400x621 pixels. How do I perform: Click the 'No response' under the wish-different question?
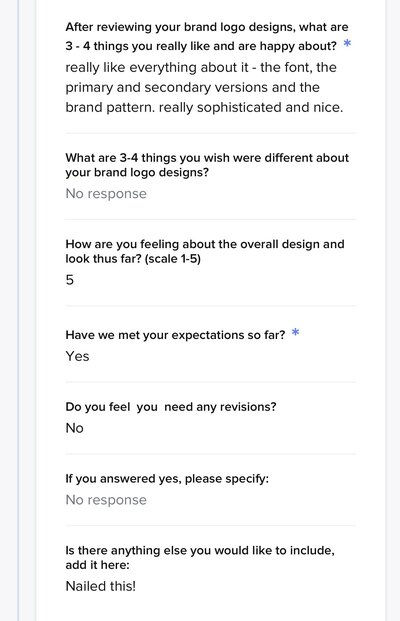pyautogui.click(x=106, y=194)
